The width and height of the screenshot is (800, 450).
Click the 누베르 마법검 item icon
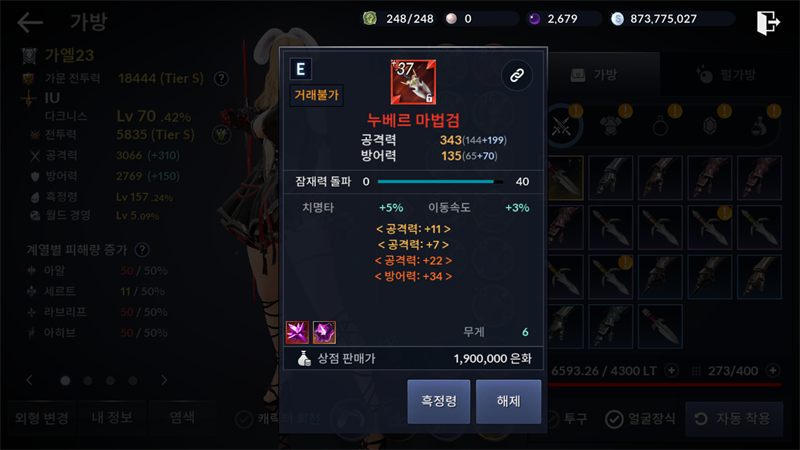pos(413,82)
